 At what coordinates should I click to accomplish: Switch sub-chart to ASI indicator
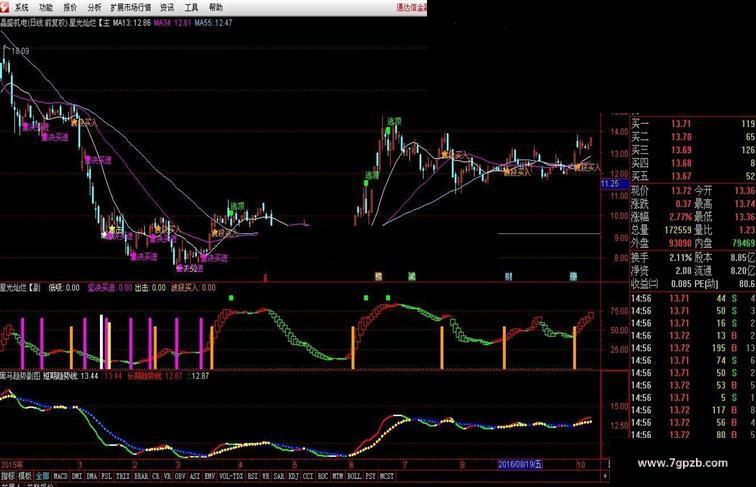[x=195, y=476]
